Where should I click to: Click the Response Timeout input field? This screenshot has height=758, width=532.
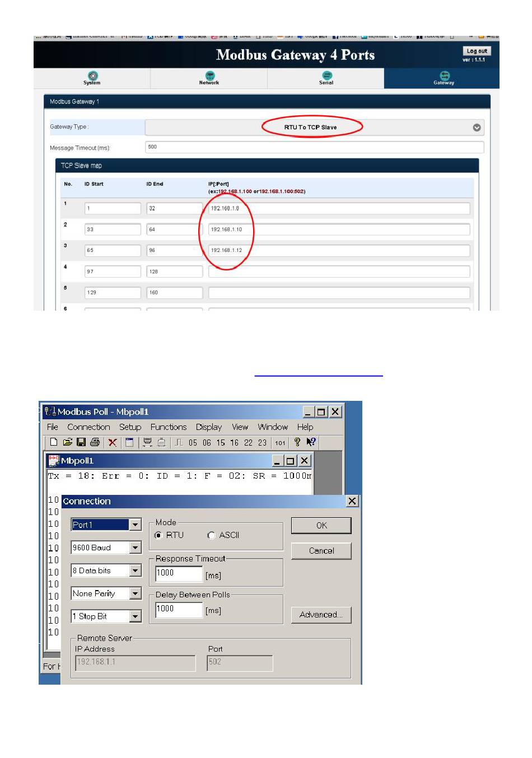tap(179, 573)
